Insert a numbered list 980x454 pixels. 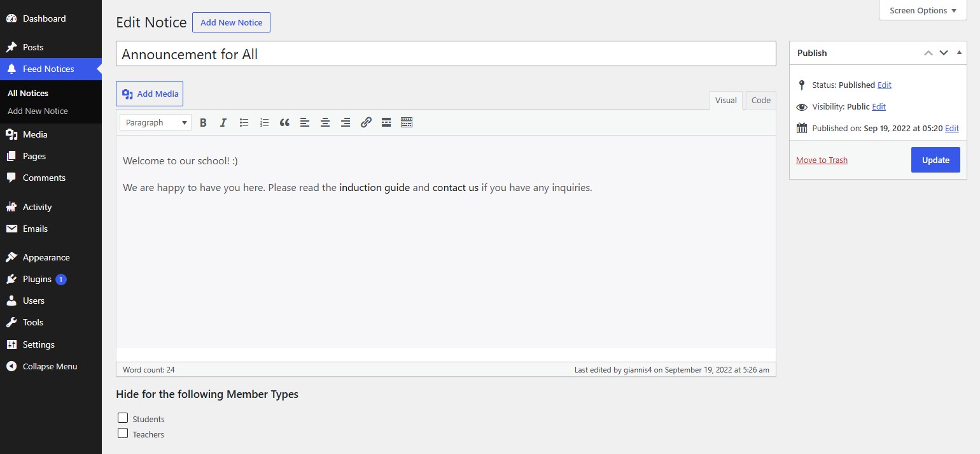point(264,122)
